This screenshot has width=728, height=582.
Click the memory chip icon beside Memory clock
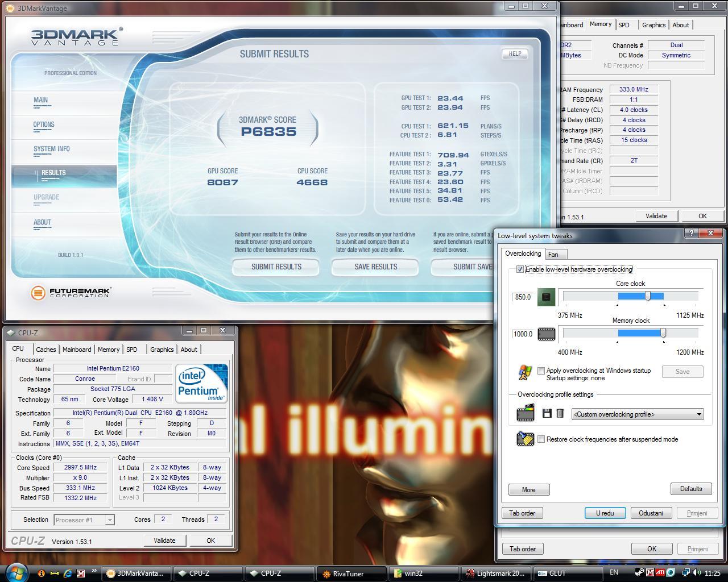click(546, 334)
